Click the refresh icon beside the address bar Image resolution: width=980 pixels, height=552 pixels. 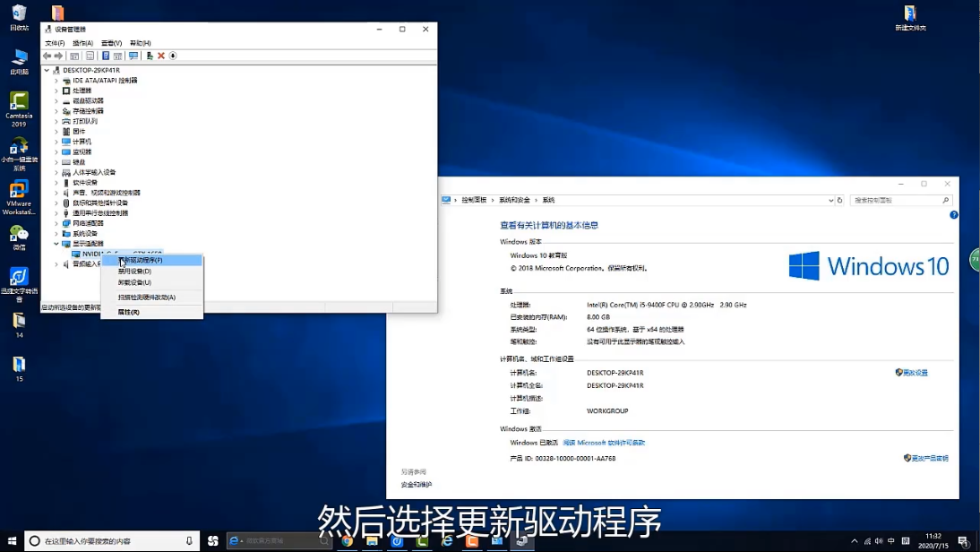coord(839,200)
